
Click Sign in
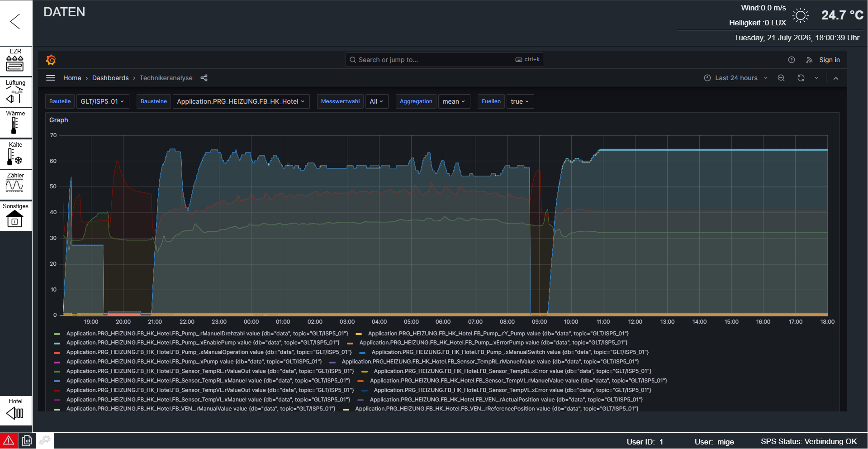[829, 60]
